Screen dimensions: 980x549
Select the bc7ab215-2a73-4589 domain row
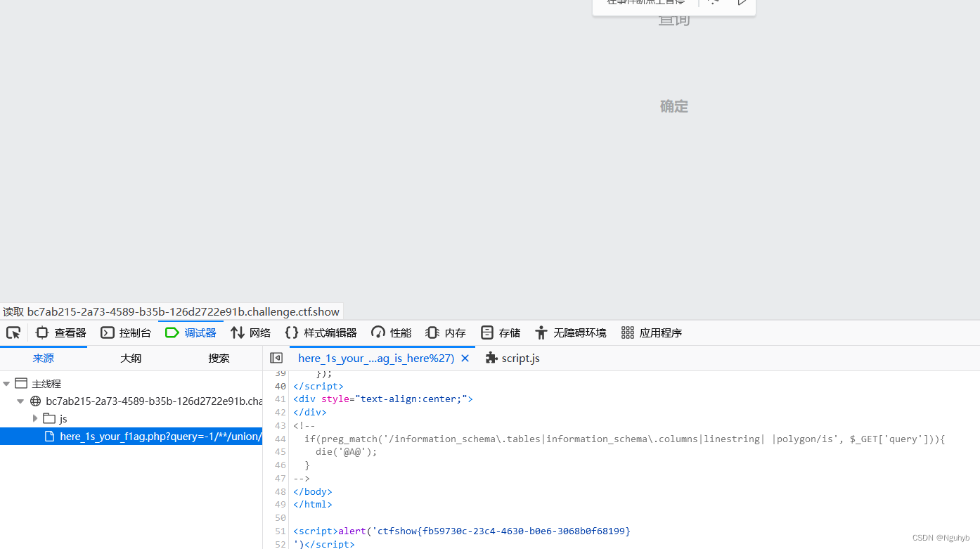point(131,401)
